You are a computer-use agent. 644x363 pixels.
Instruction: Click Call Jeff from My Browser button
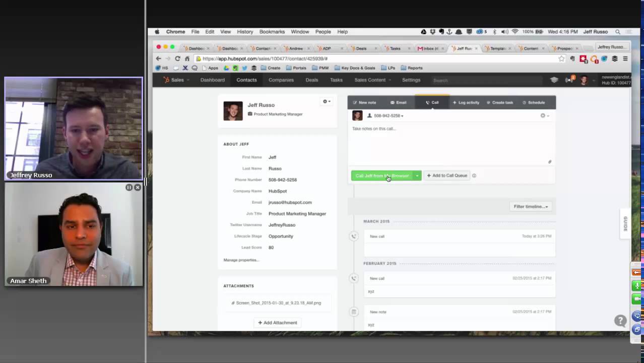tap(382, 175)
